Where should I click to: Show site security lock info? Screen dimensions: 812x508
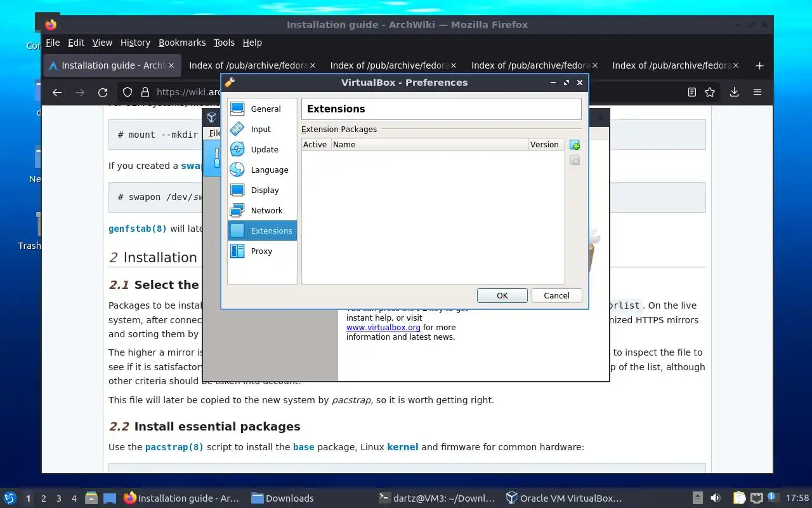pyautogui.click(x=145, y=92)
